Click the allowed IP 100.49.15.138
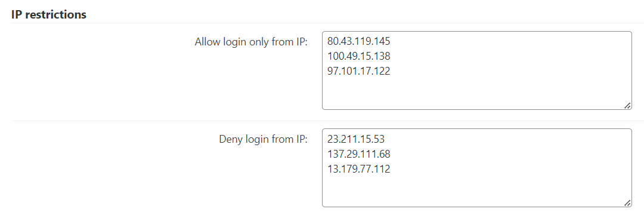 click(358, 56)
